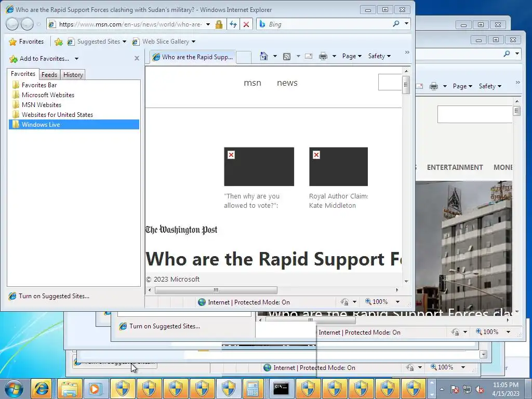Click in the address bar URL field
This screenshot has width=532, height=399.
[x=130, y=24]
